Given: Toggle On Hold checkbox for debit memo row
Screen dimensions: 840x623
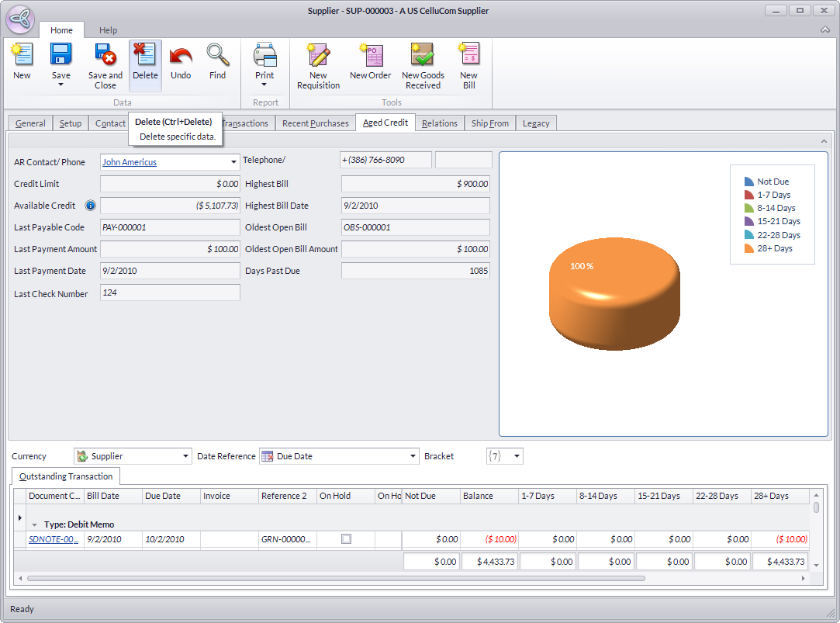Looking at the screenshot, I should [347, 538].
